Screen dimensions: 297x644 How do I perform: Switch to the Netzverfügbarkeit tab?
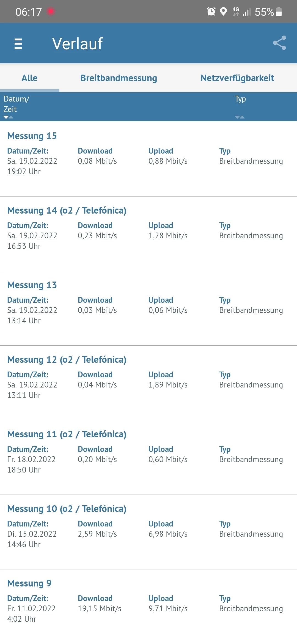pos(237,78)
